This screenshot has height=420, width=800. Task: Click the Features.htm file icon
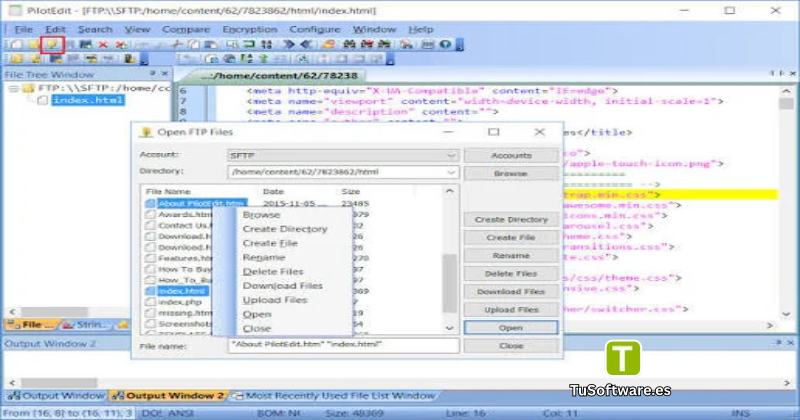coord(150,258)
